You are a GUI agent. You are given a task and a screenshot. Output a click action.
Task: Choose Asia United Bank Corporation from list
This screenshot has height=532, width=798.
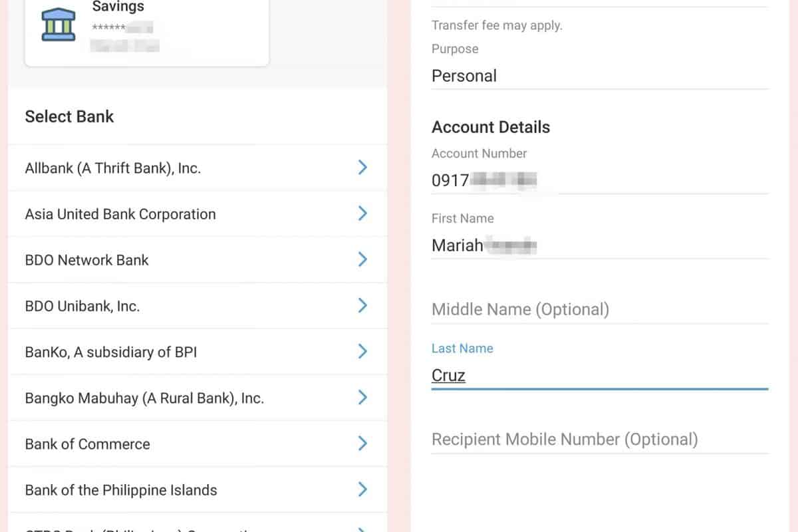click(x=120, y=214)
